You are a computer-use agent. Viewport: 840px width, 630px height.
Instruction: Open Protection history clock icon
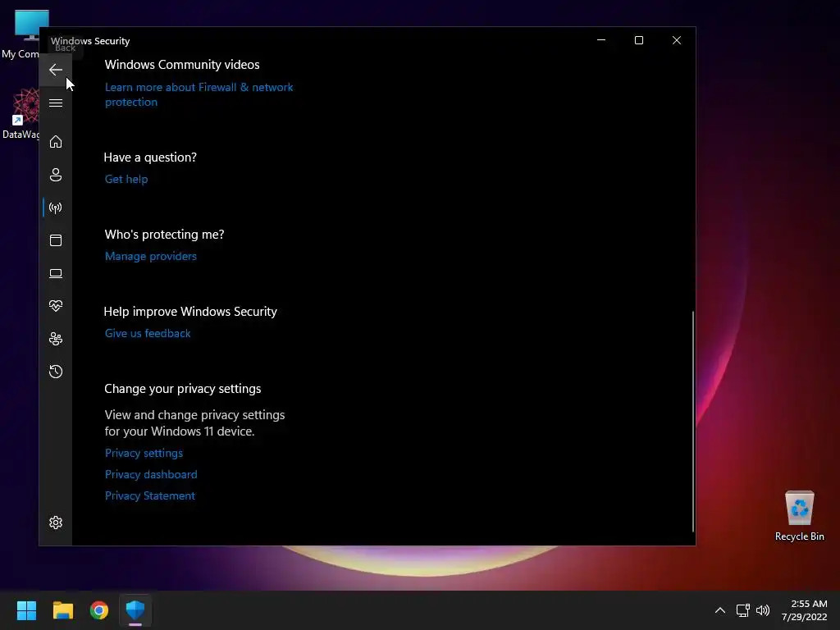click(x=56, y=372)
